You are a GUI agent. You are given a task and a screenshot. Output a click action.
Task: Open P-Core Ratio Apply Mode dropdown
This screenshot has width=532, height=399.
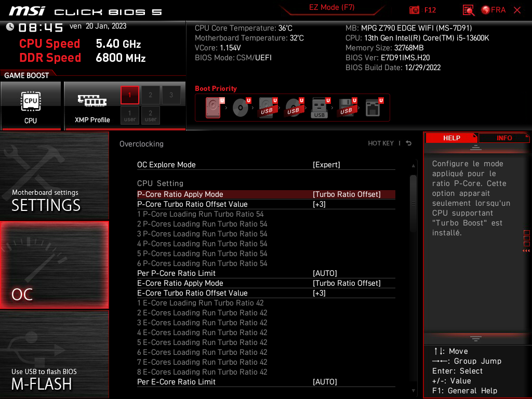(266, 194)
